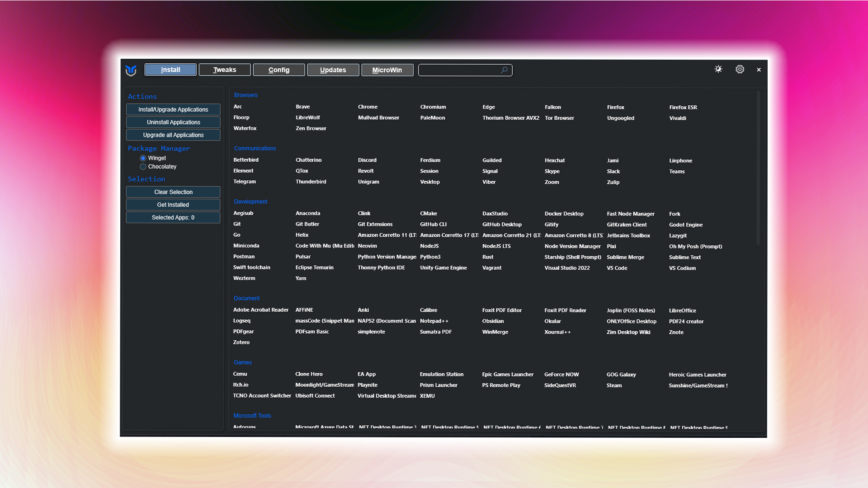The height and width of the screenshot is (488, 868).
Task: Select Docker Desktop entry
Action: (564, 214)
